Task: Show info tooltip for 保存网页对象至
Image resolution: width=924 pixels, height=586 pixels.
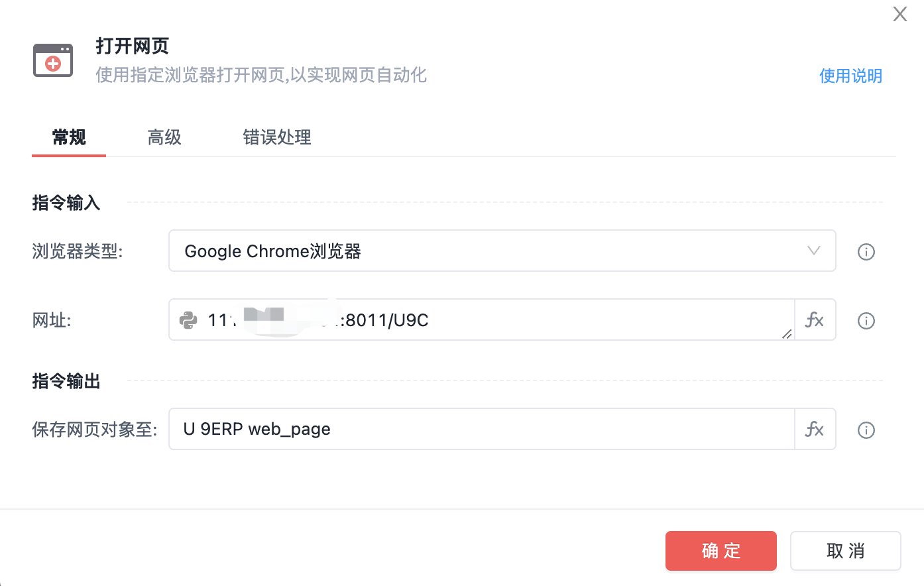Action: pos(866,430)
